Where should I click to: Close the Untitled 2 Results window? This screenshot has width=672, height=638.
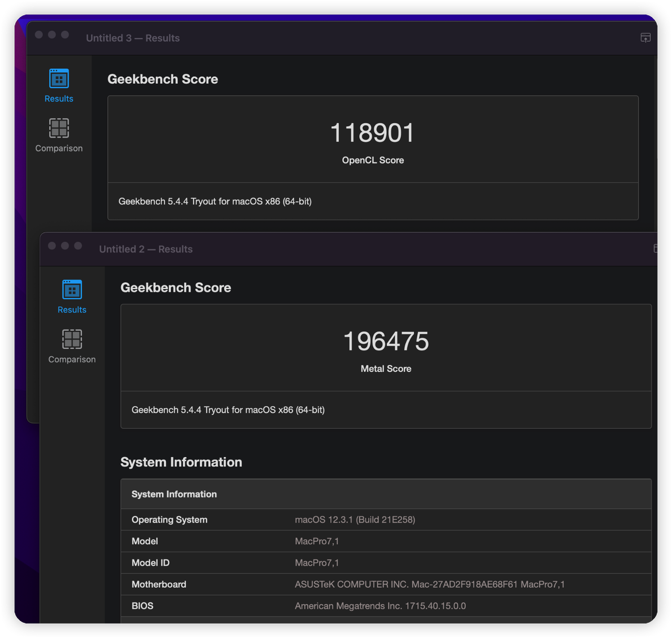(x=52, y=246)
